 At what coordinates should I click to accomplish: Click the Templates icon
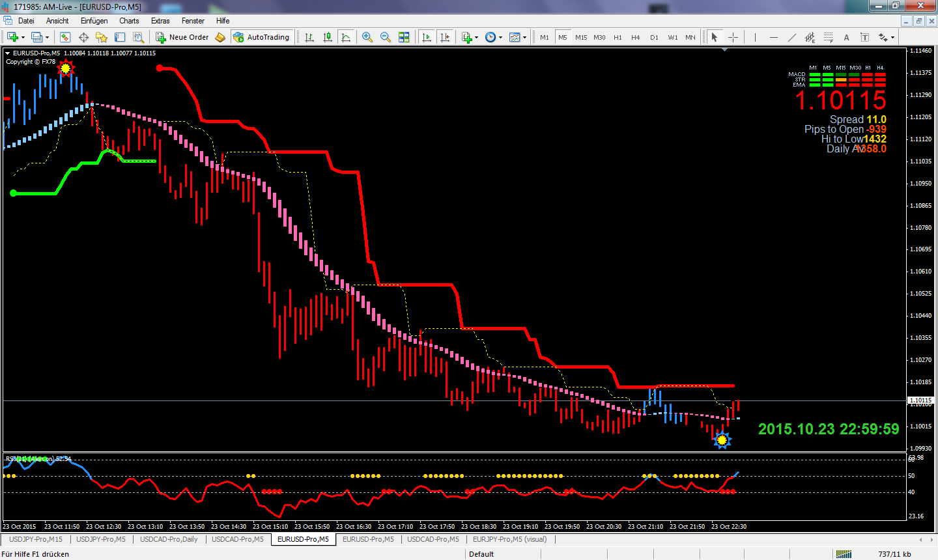(515, 37)
